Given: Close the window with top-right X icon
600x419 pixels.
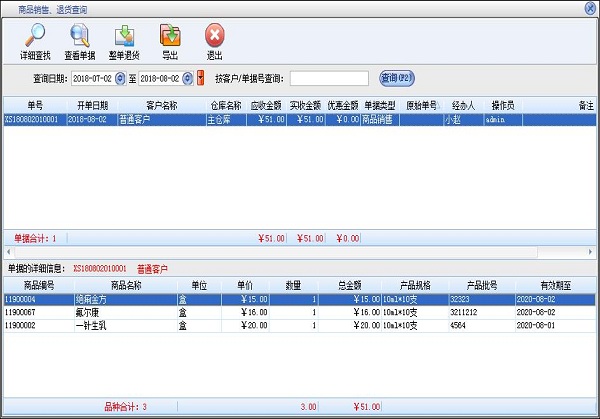Looking at the screenshot, I should point(590,7).
